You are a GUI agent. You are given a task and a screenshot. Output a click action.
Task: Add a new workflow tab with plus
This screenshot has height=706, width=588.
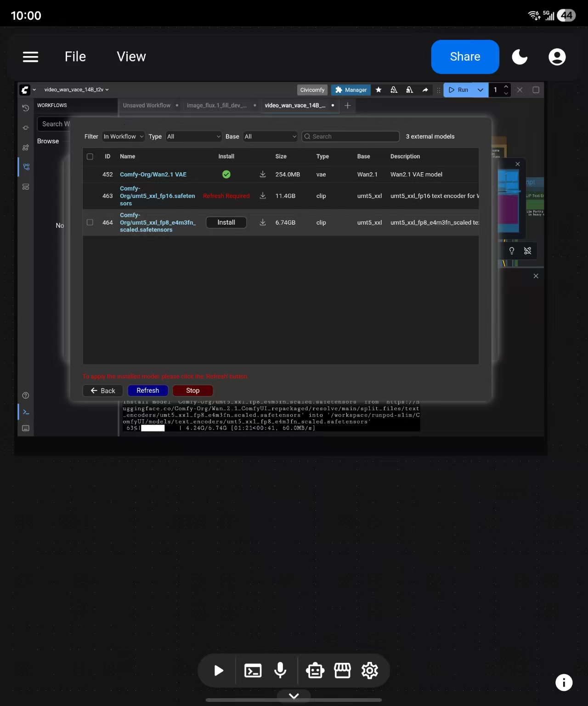click(348, 106)
